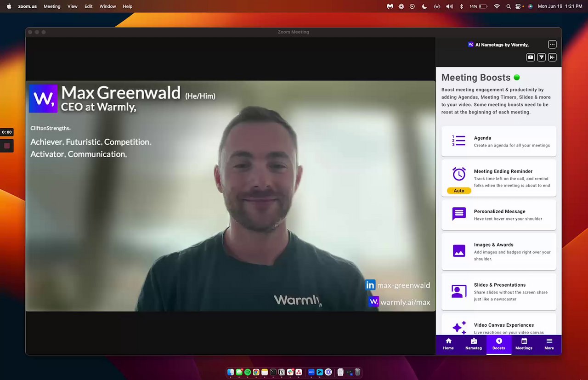
Task: Open the Window menu
Action: [107, 6]
